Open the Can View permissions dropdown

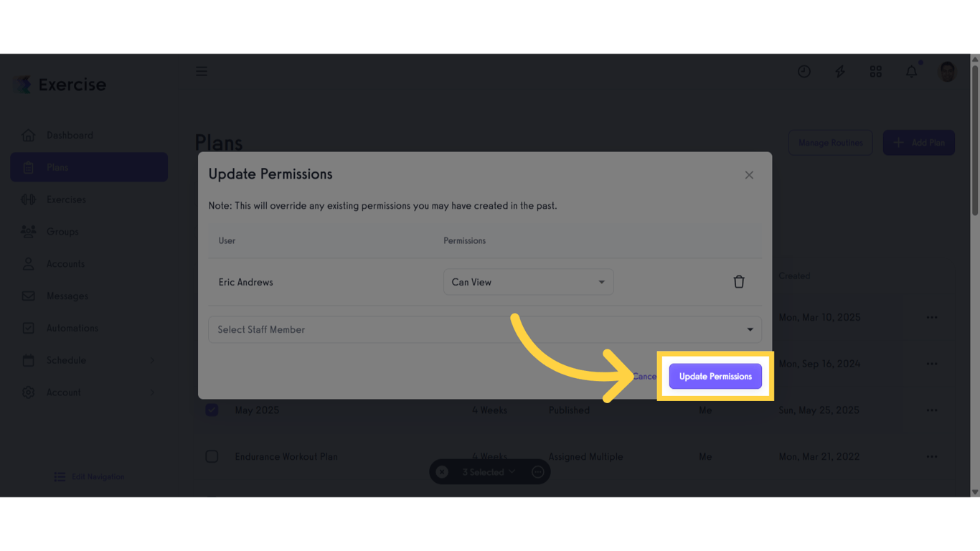coord(528,282)
